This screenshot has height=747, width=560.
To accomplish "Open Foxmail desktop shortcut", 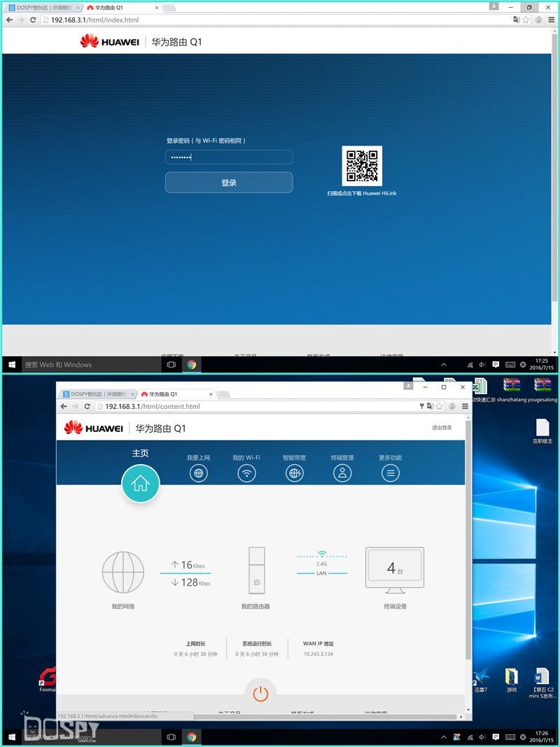I will (x=48, y=679).
